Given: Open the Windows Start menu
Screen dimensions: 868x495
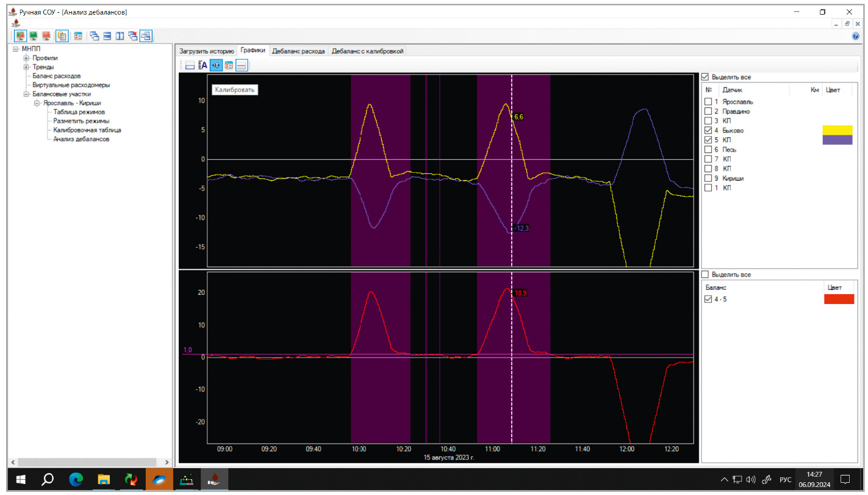Looking at the screenshot, I should 21,479.
